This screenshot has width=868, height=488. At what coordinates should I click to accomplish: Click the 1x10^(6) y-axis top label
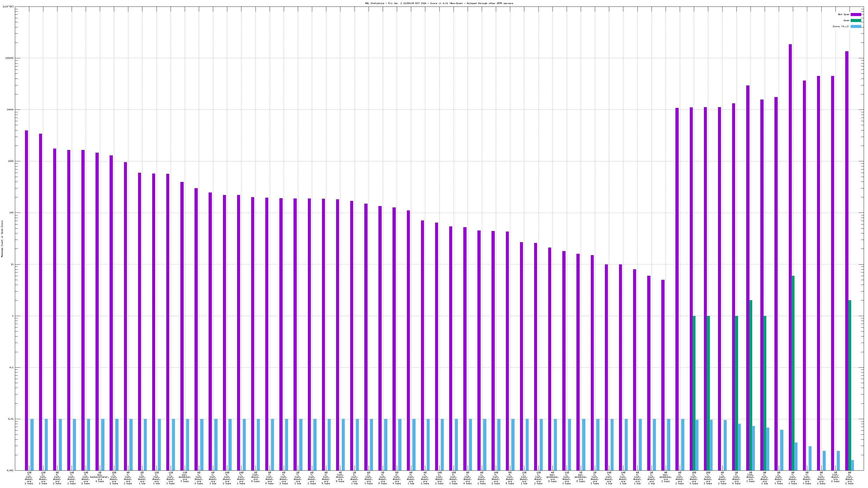click(x=8, y=7)
